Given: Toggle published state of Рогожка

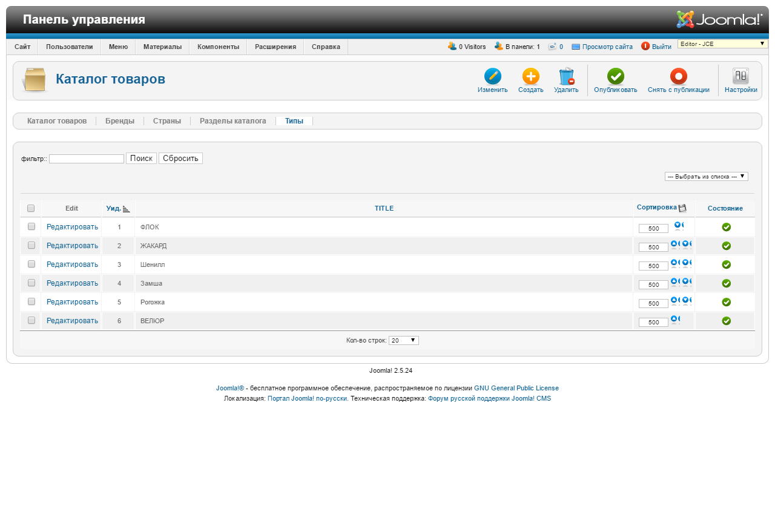Looking at the screenshot, I should pos(727,302).
